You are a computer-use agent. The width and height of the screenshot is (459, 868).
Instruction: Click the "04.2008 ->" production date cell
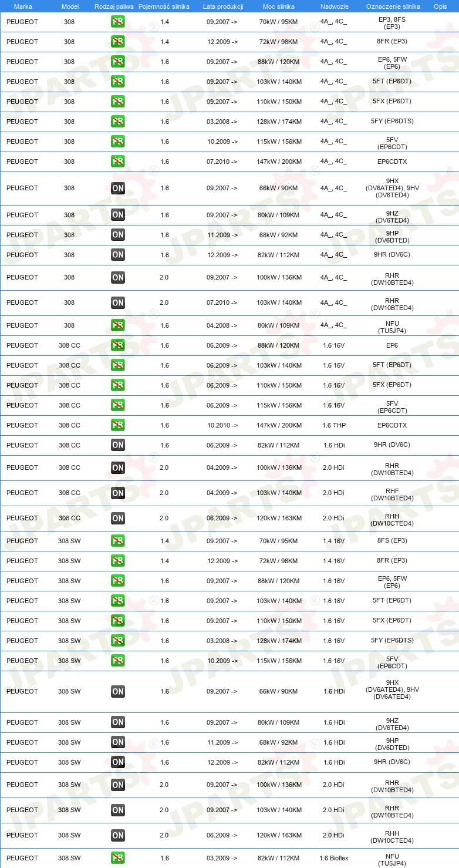pyautogui.click(x=222, y=325)
